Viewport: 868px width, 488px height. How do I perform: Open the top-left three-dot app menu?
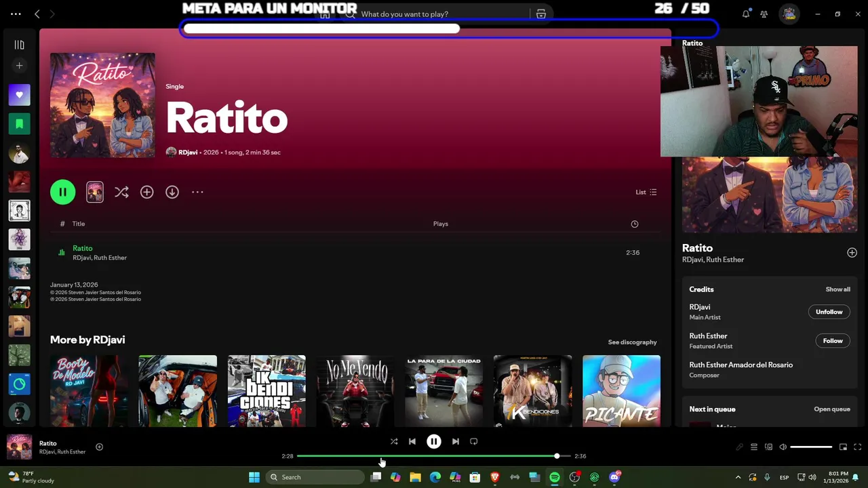coord(16,14)
